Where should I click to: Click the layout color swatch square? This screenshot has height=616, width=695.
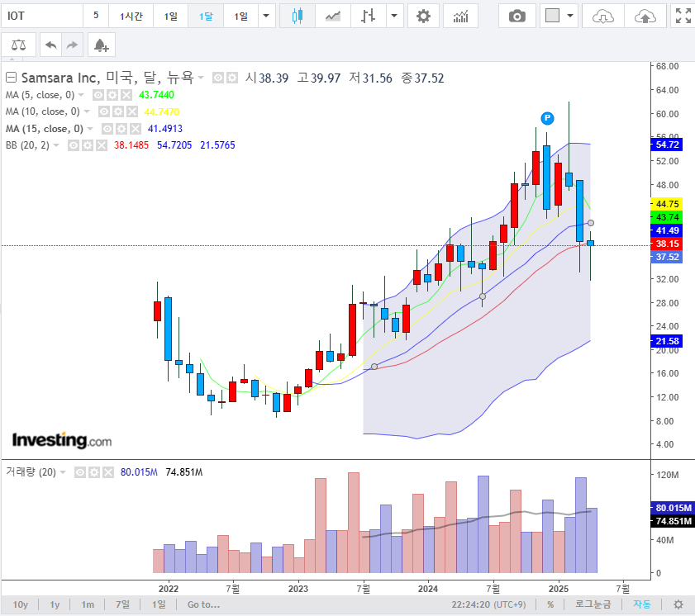(x=552, y=16)
